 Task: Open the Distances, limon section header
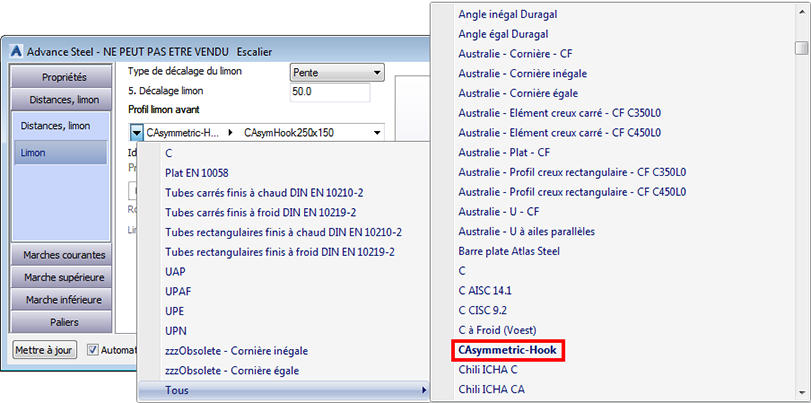[x=64, y=99]
